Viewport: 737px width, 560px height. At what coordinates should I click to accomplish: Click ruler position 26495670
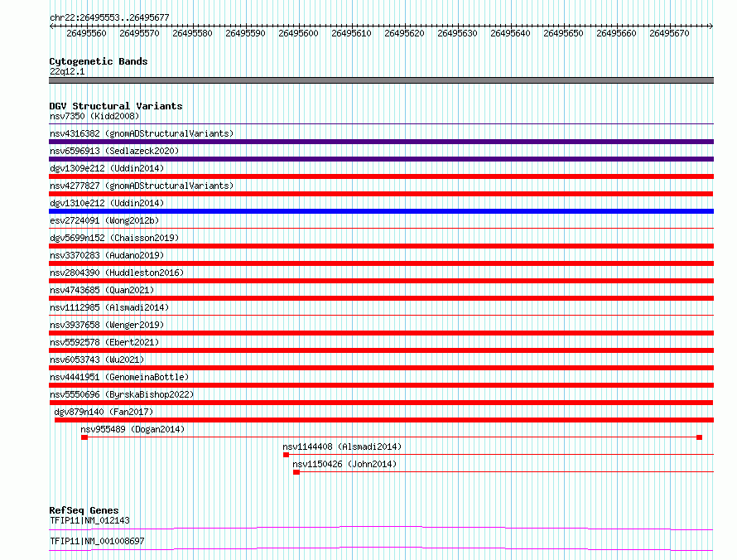(x=669, y=33)
